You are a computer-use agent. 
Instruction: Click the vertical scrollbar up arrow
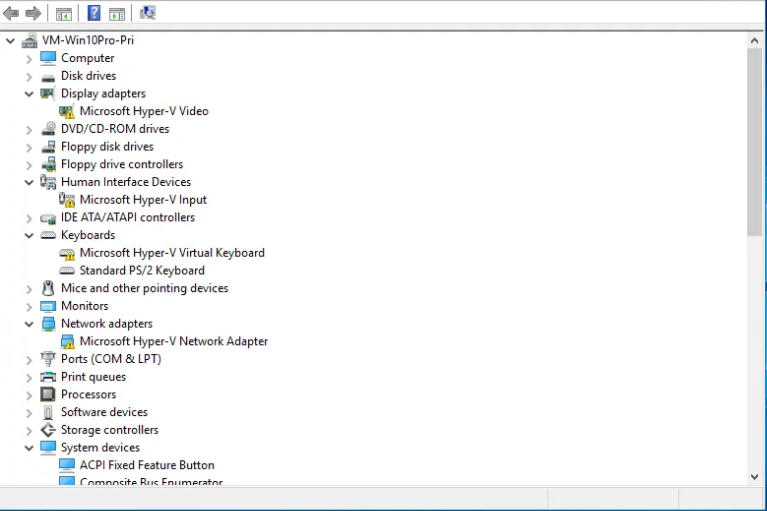tap(754, 41)
